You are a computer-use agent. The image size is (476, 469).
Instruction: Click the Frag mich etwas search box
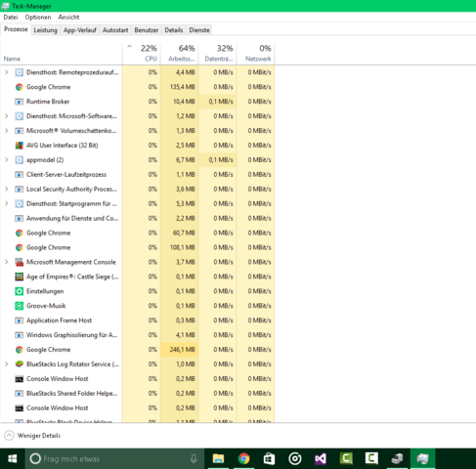pos(114,458)
